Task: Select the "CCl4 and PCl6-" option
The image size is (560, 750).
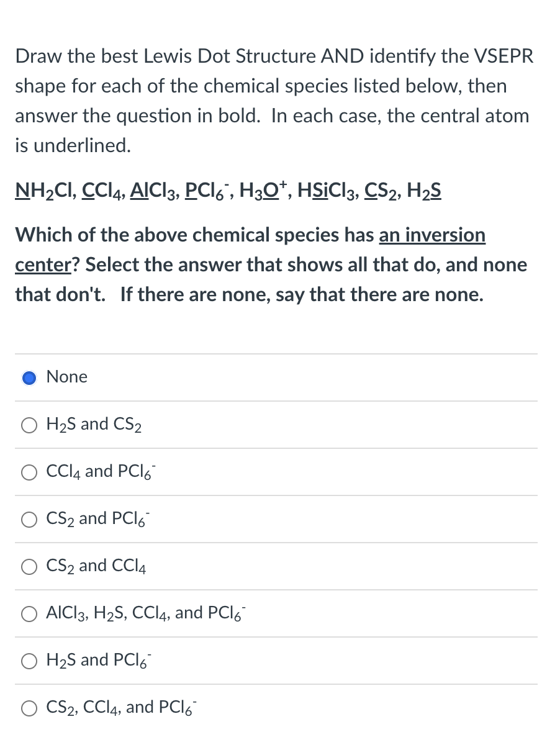Action: point(29,472)
